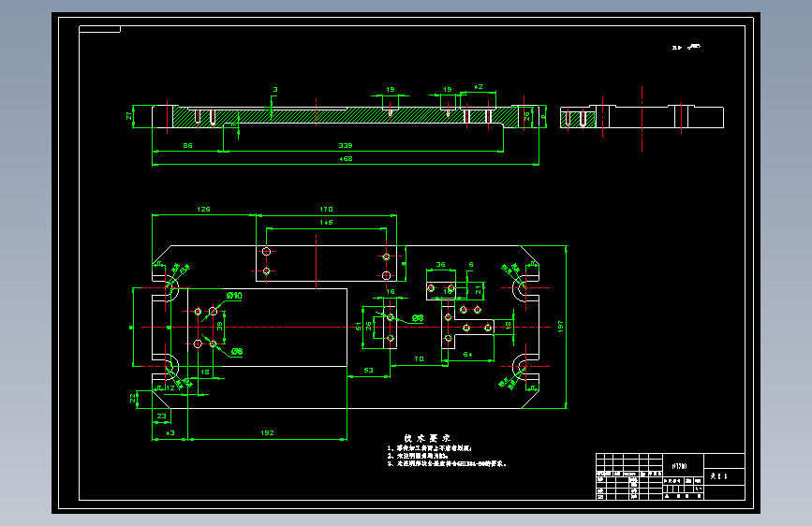Select technical requirement note line 2
This screenshot has height=526, width=812.
[x=417, y=456]
